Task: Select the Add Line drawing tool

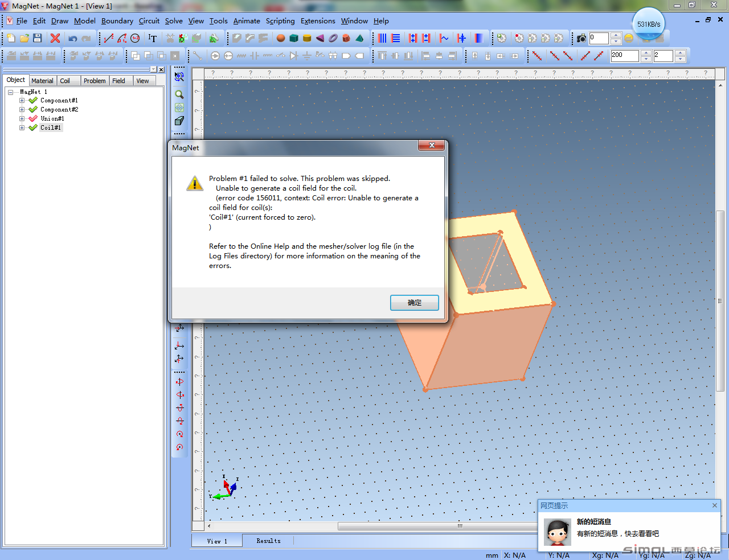Action: 109,38
